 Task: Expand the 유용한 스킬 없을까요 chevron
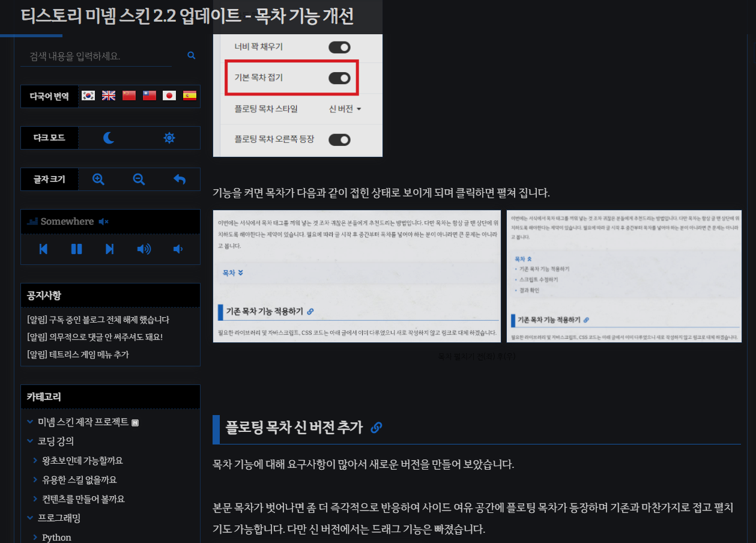35,480
